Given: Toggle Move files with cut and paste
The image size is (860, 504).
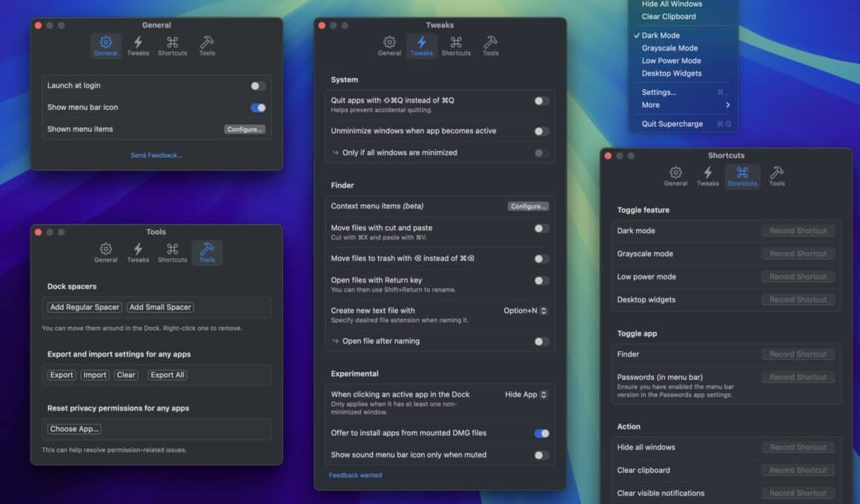Looking at the screenshot, I should tap(541, 228).
